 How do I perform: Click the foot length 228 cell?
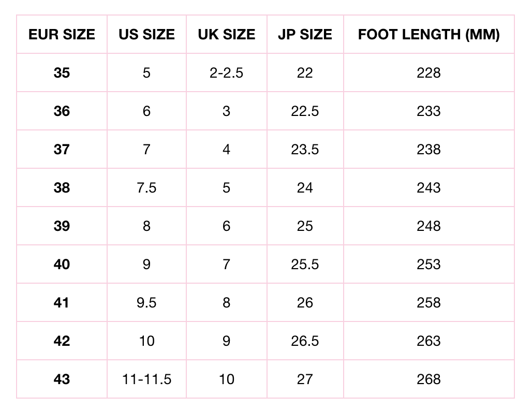coord(428,73)
